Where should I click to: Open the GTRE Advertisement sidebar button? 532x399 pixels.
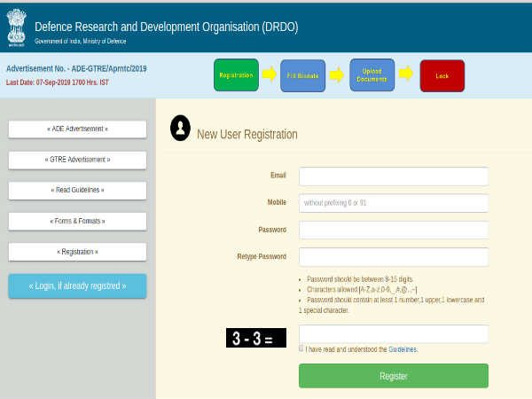pos(77,160)
